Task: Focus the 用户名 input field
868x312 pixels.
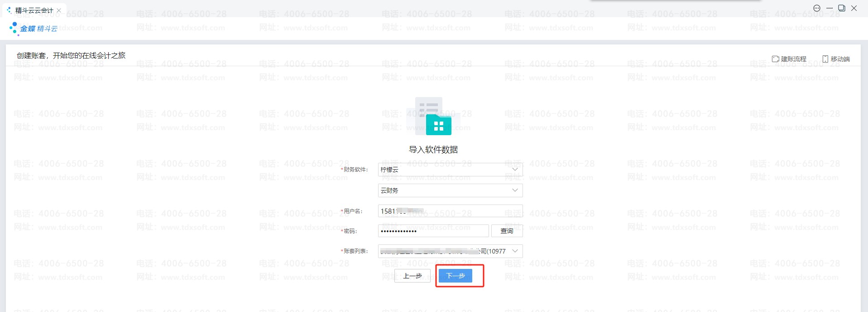Action: pyautogui.click(x=450, y=211)
